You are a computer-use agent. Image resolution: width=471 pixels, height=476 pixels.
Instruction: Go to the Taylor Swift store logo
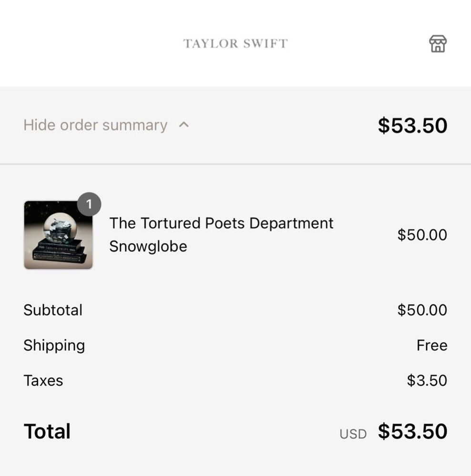click(x=235, y=44)
